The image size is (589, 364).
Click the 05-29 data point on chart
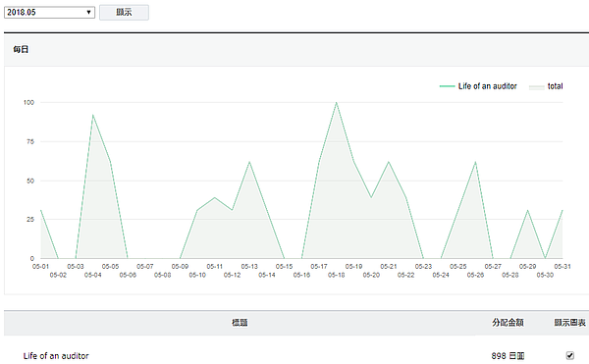tap(528, 210)
